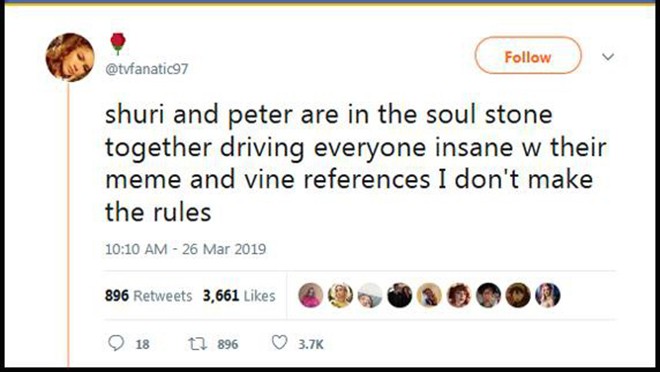The height and width of the screenshot is (372, 660).
Task: Open second liker avatar with yellow tones
Action: (340, 295)
